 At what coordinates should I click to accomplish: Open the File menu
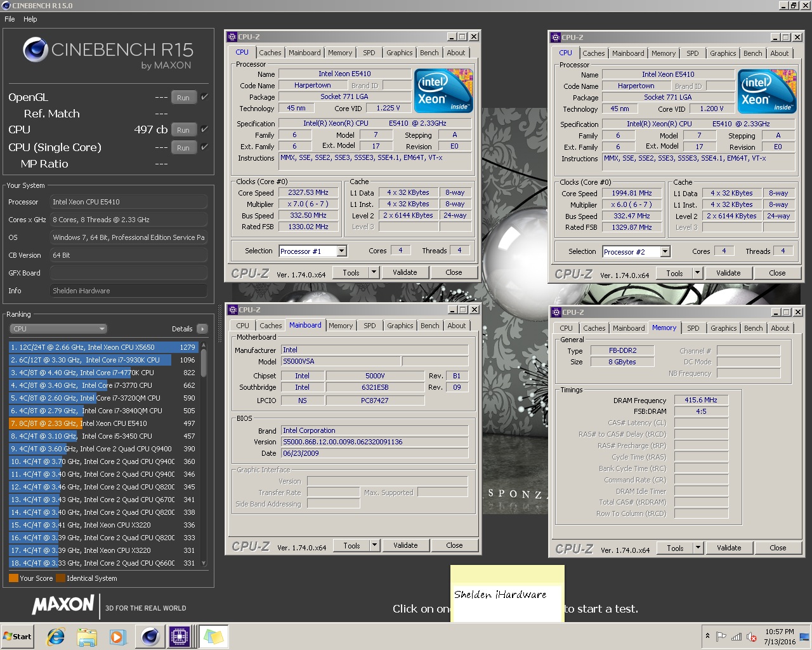point(10,19)
